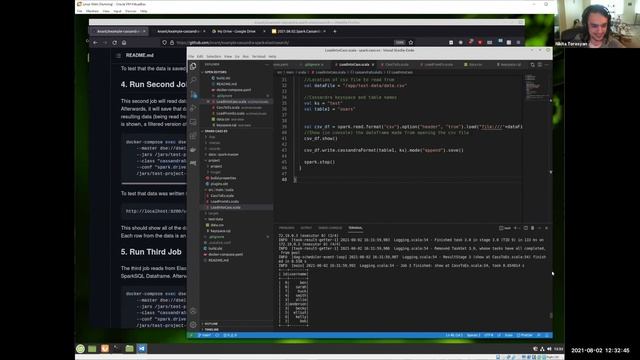This screenshot has height=360, width=640.
Task: Bookmark this page with the star icon
Action: [411, 42]
